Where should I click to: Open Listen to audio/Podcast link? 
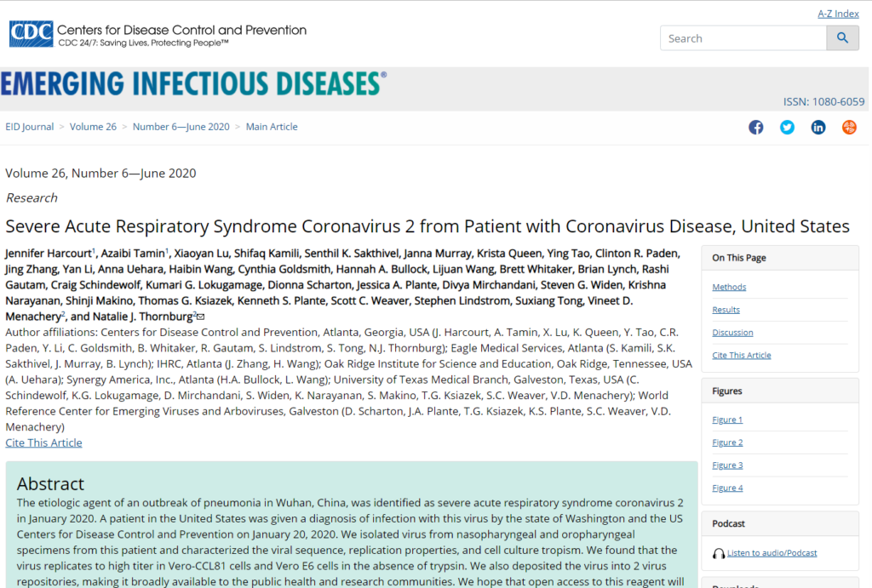[772, 553]
